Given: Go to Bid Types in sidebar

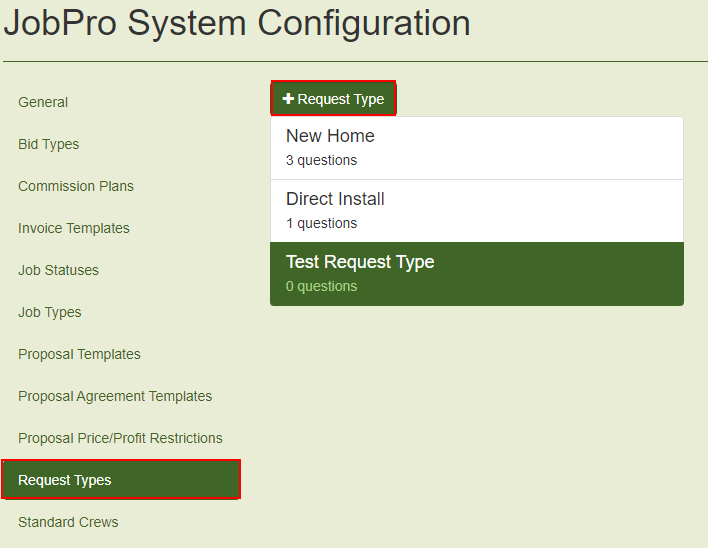Looking at the screenshot, I should [48, 144].
